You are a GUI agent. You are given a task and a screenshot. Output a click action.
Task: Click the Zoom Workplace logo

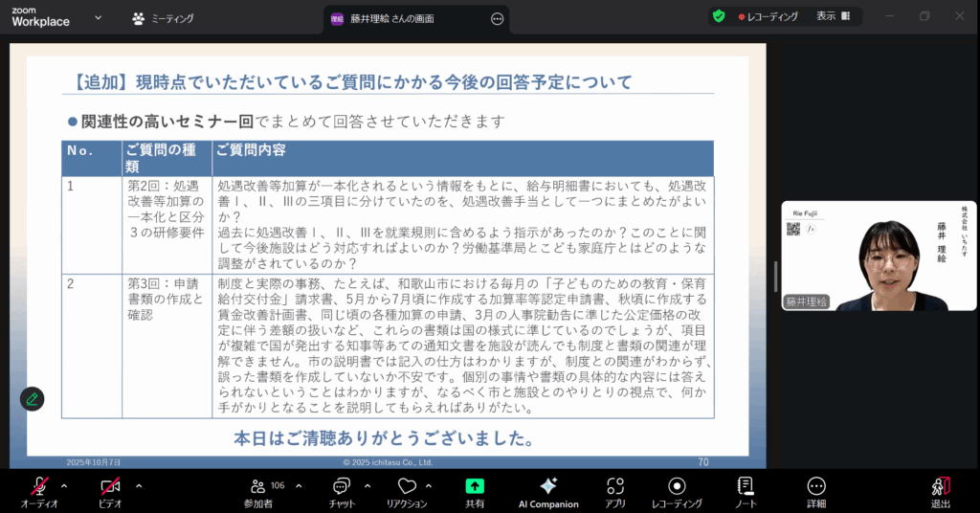point(40,17)
